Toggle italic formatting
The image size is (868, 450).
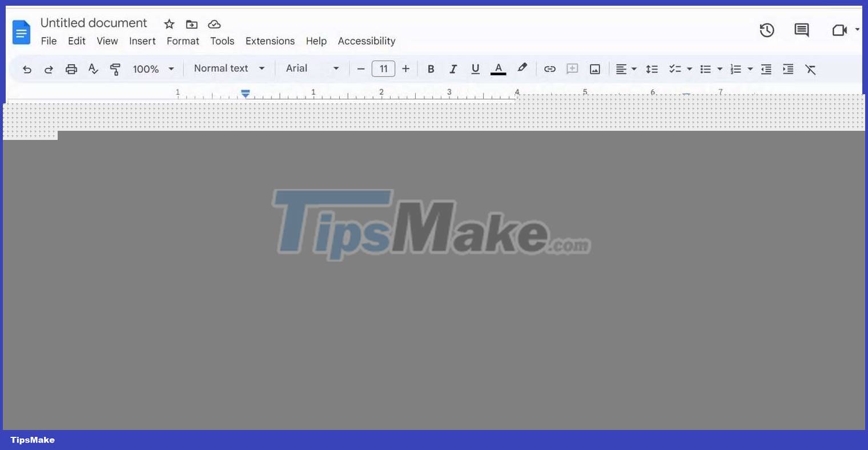tap(453, 69)
